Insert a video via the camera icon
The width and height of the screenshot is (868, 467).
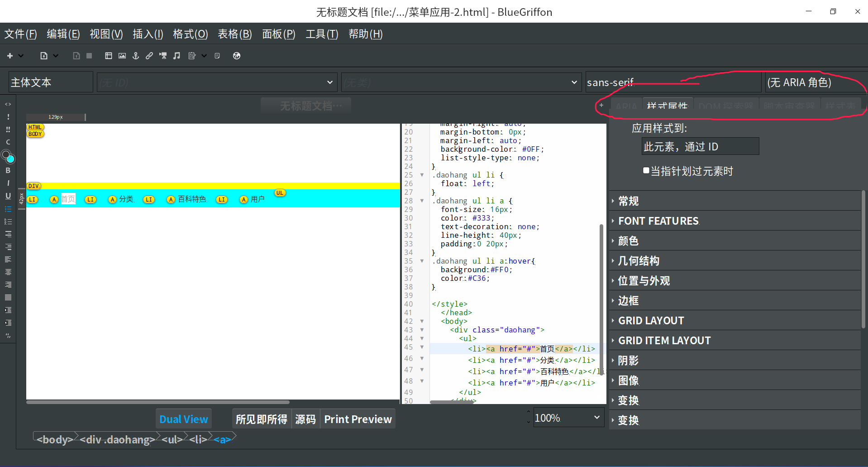pos(163,55)
